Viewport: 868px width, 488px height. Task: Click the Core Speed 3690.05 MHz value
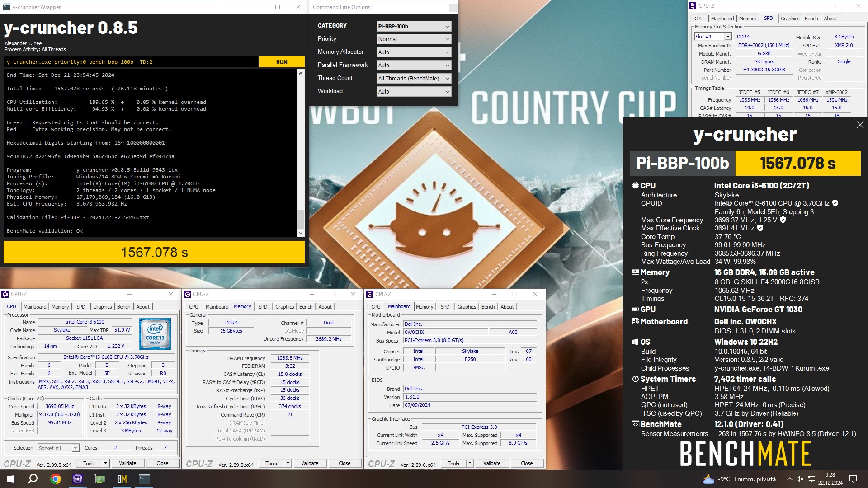tap(60, 407)
